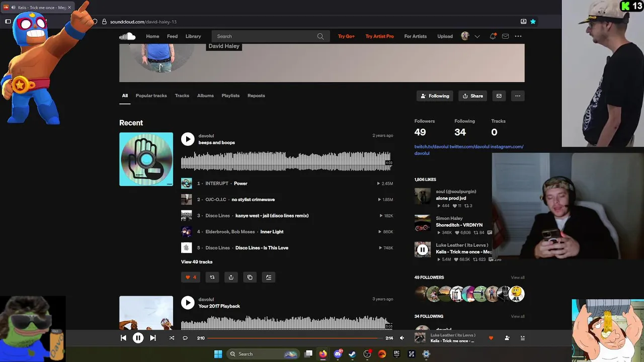Add playlist to Next up queue icon

[269, 277]
